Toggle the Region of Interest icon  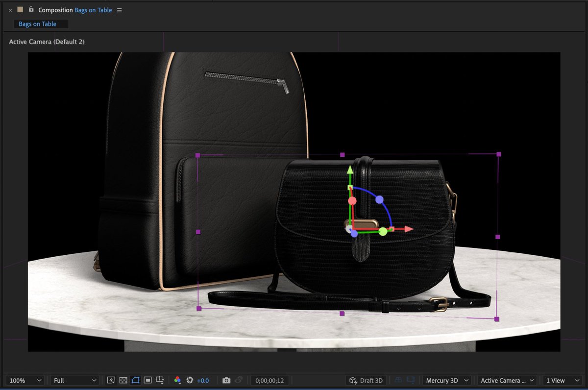(x=147, y=380)
